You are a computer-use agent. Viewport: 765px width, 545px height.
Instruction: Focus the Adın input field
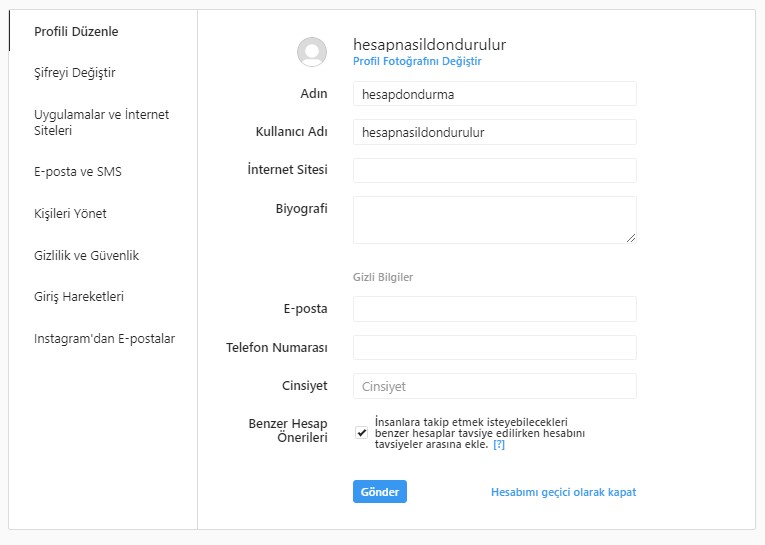click(495, 94)
